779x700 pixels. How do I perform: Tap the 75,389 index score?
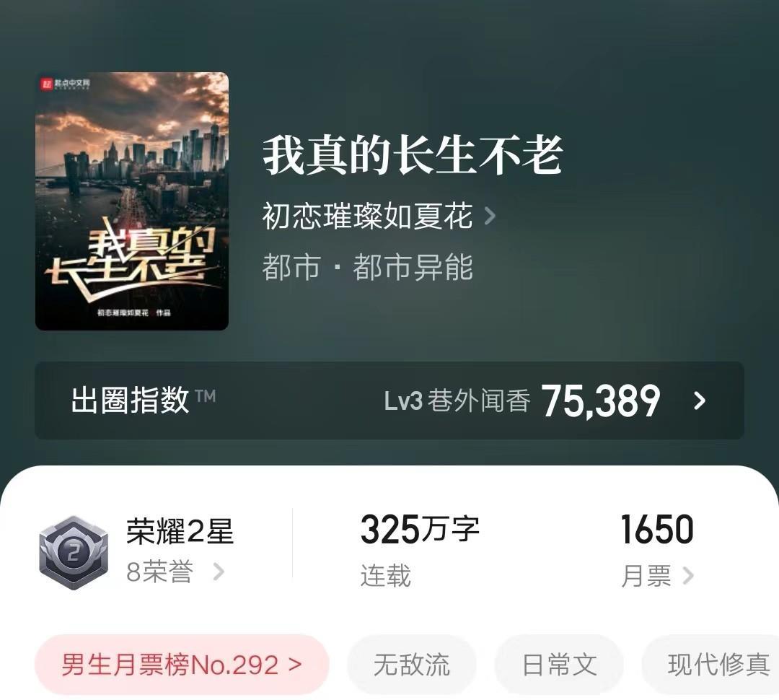tap(601, 401)
